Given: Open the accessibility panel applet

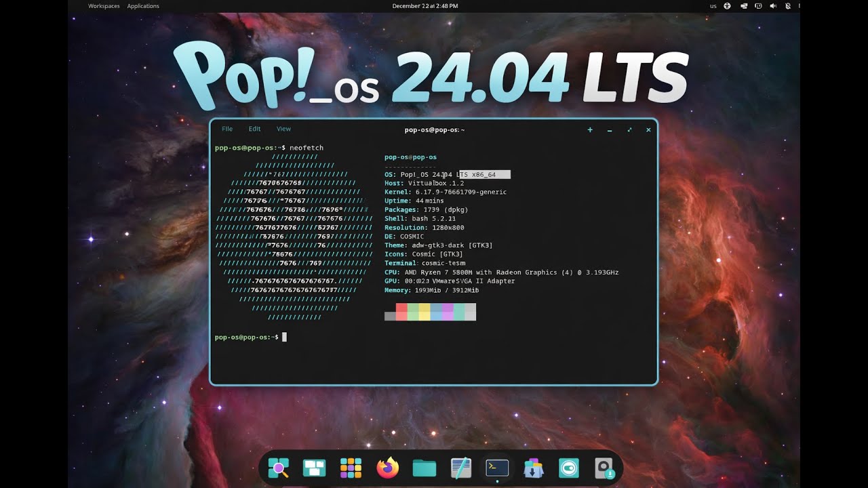Looking at the screenshot, I should [x=727, y=6].
